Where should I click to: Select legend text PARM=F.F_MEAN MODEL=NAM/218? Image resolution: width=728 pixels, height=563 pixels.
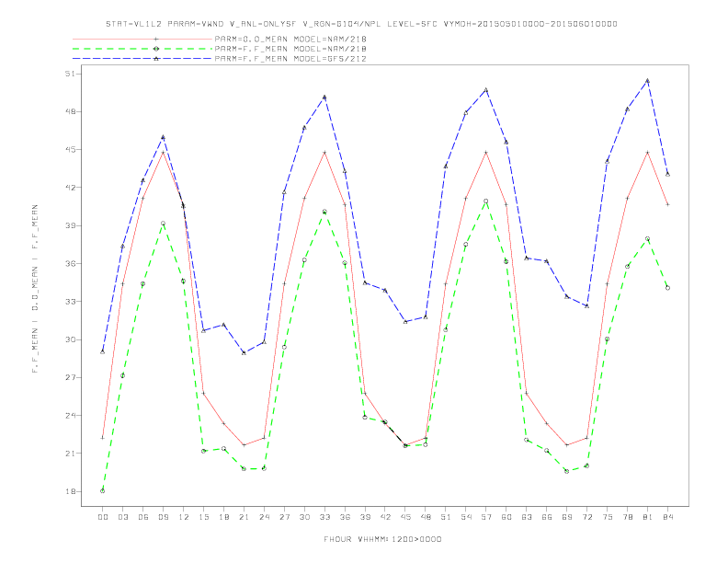290,49
